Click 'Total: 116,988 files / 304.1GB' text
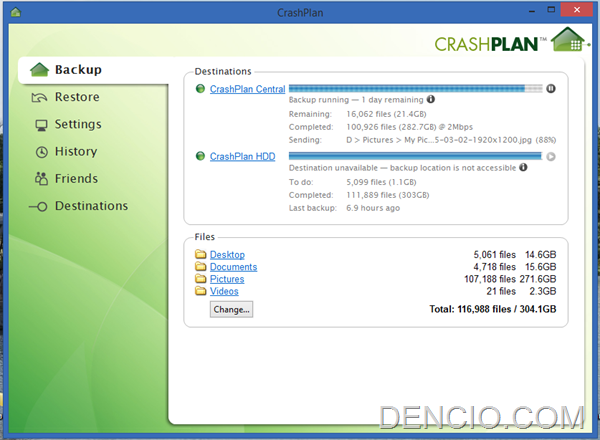The width and height of the screenshot is (600, 440). 493,309
